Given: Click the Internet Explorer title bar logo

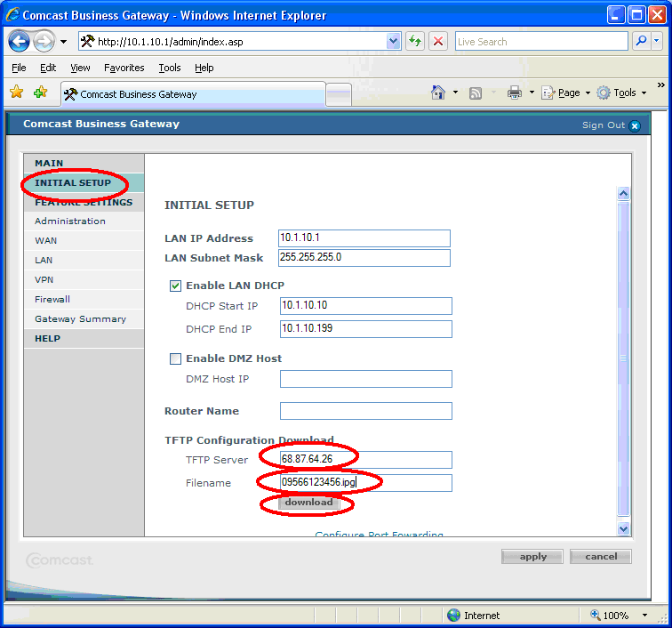Looking at the screenshot, I should coord(12,14).
